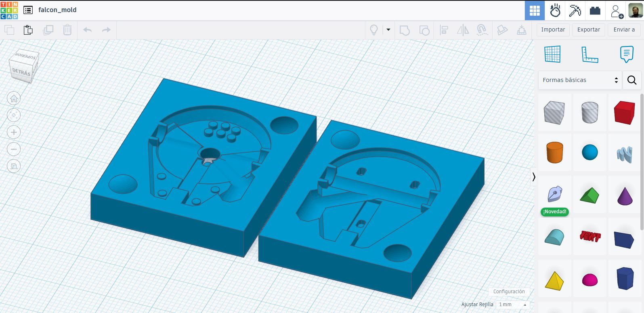Click the Redo arrow

click(x=106, y=30)
